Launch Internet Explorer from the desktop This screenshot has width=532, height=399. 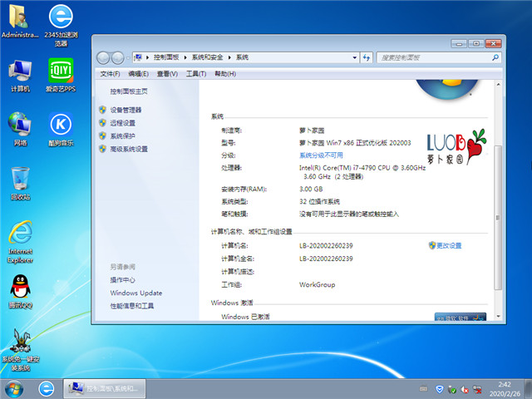pyautogui.click(x=20, y=242)
